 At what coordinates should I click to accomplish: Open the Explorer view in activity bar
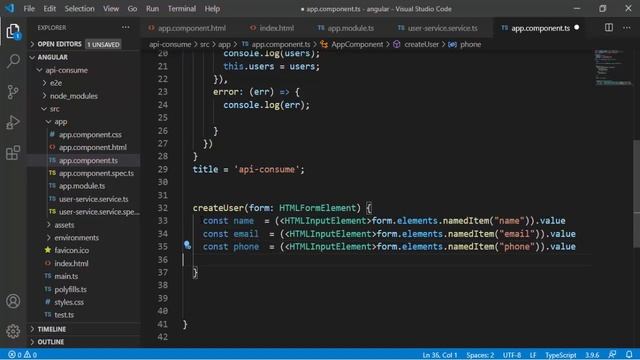coord(13,31)
